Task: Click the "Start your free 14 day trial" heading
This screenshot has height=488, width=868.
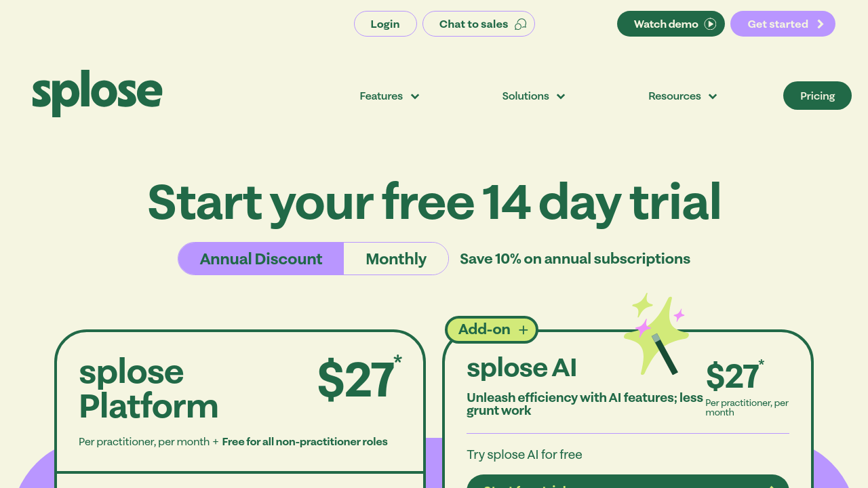Action: point(434,202)
